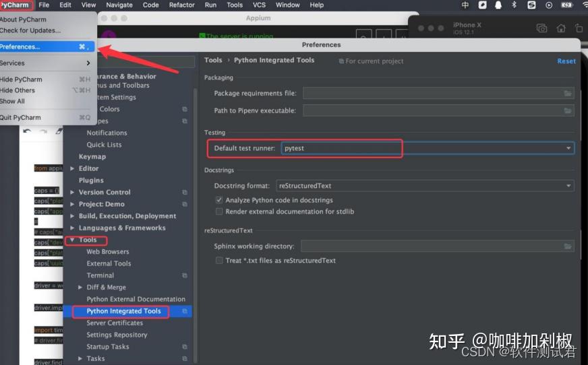Click the notification bell icon in menu bar

(498, 5)
